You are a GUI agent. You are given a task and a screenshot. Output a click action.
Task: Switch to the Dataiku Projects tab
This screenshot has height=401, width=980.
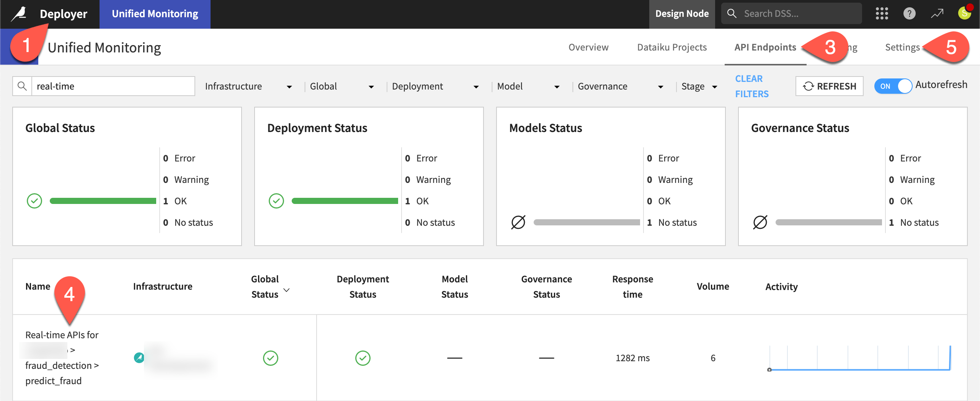pos(672,47)
